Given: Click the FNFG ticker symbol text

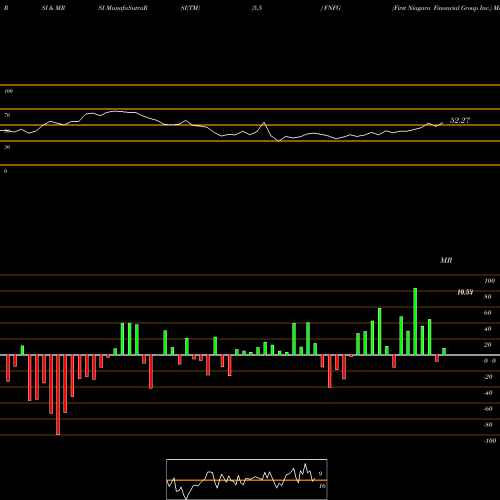Looking at the screenshot, I should (x=332, y=8).
